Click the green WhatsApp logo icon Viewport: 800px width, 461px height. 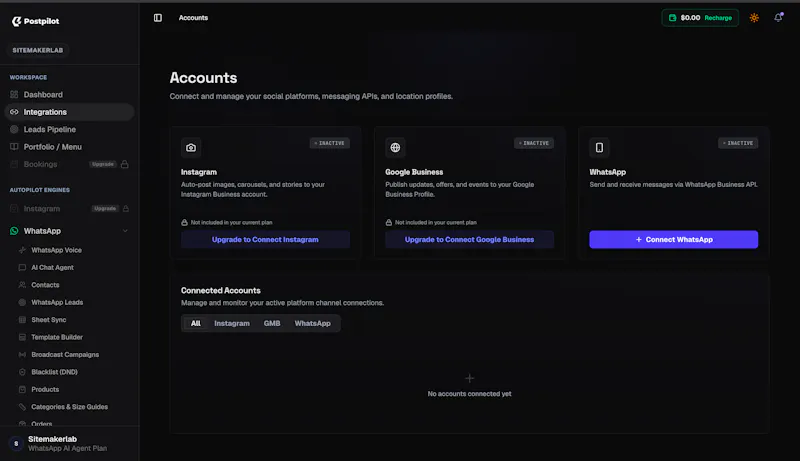click(x=14, y=231)
